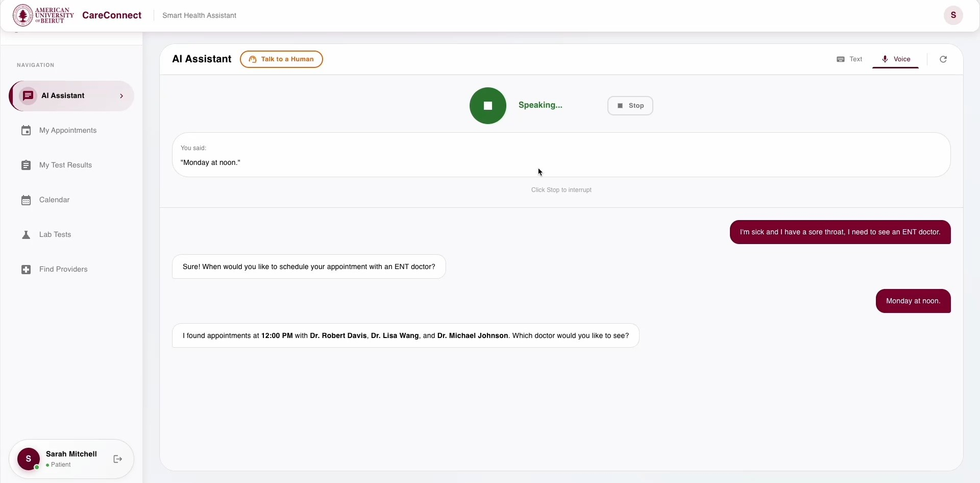Click the green round stop speaking button
This screenshot has height=483, width=980.
[488, 106]
